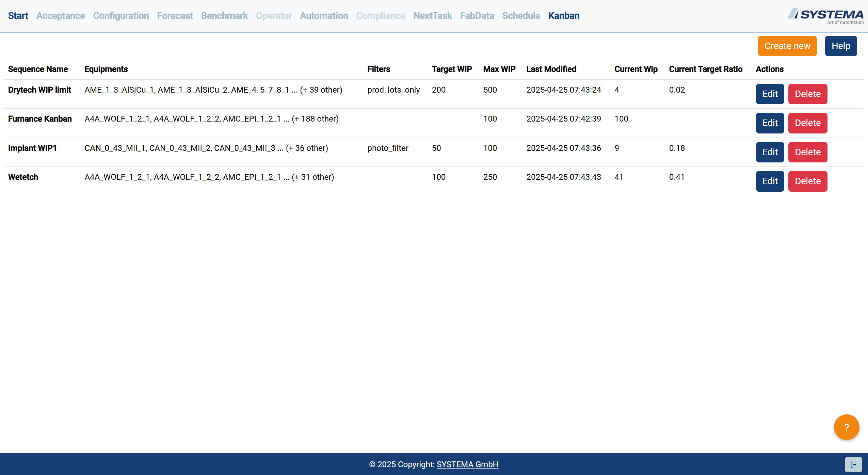This screenshot has height=475, width=868.
Task: Click the 0.41 target ratio value
Action: [x=677, y=177]
